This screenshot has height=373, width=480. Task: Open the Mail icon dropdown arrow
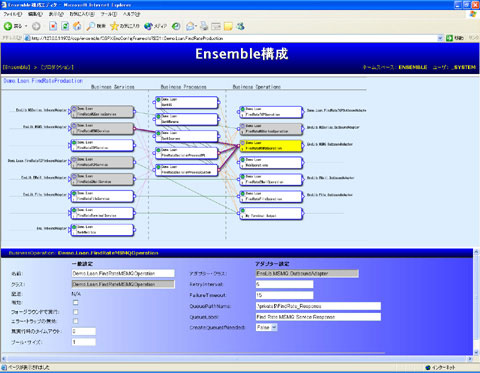point(196,26)
